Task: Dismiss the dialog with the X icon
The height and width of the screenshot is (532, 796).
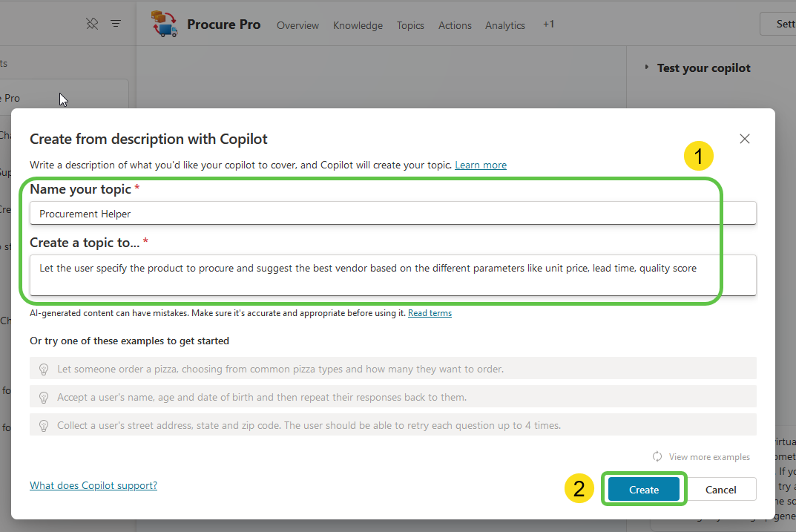Action: [x=744, y=138]
